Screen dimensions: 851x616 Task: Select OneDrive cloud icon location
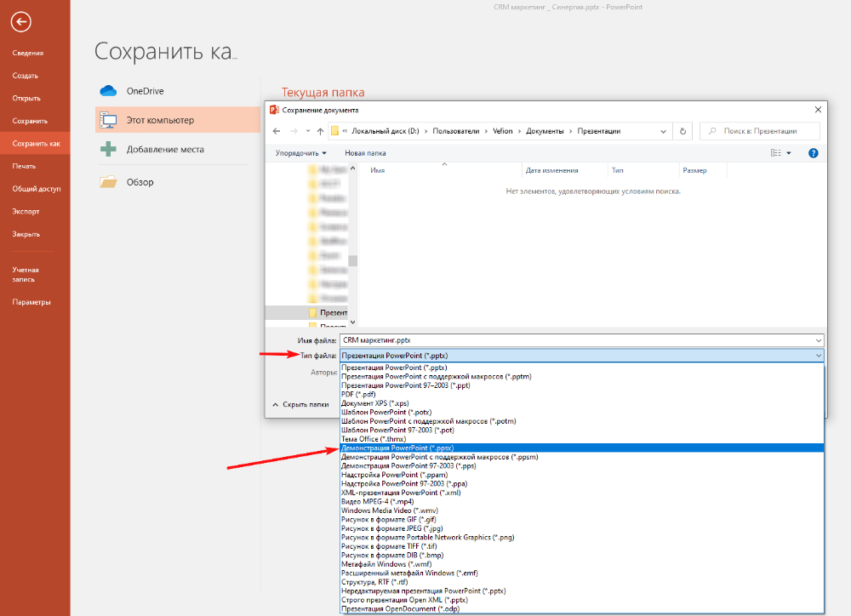point(109,91)
